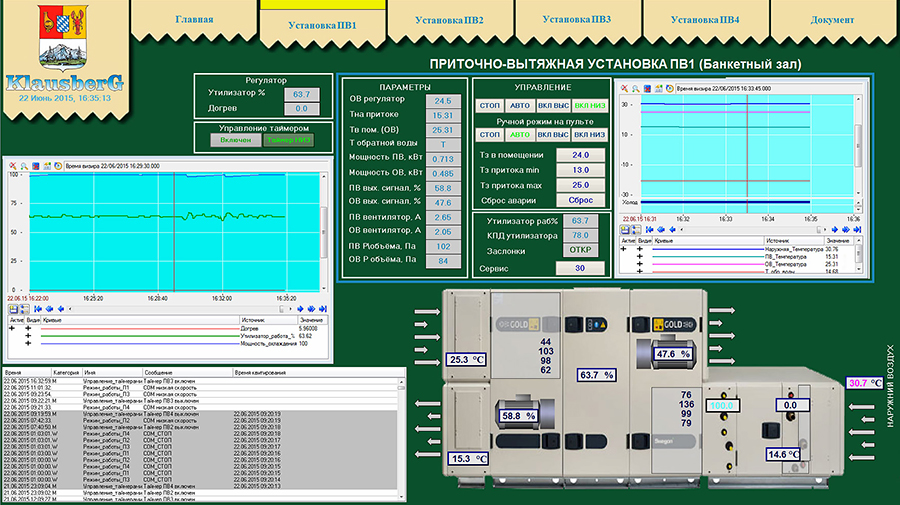Switch to Установка ПВ3 tab
900x505 pixels.
click(x=577, y=20)
